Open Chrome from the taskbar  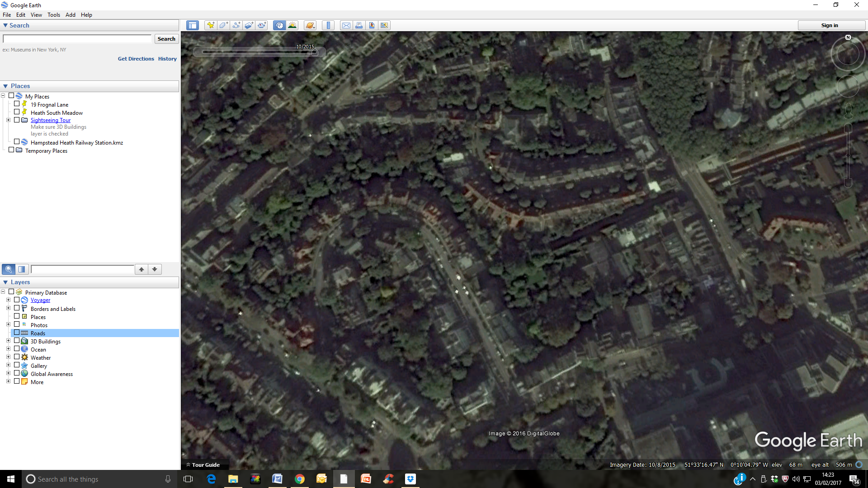tap(300, 479)
